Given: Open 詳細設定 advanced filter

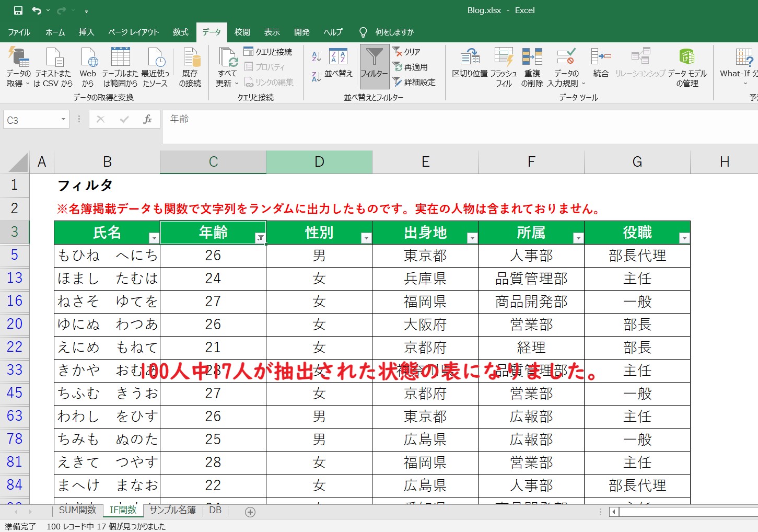Looking at the screenshot, I should click(x=414, y=82).
